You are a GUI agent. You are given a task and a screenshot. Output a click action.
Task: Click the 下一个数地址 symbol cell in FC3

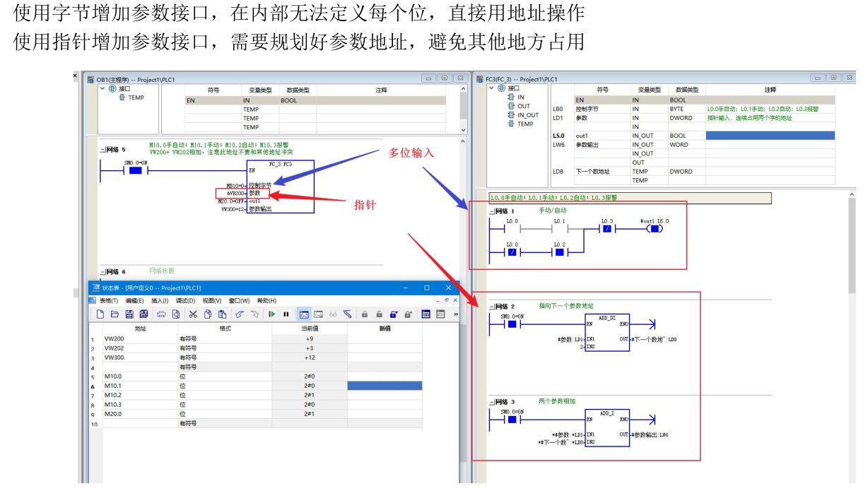tap(602, 172)
